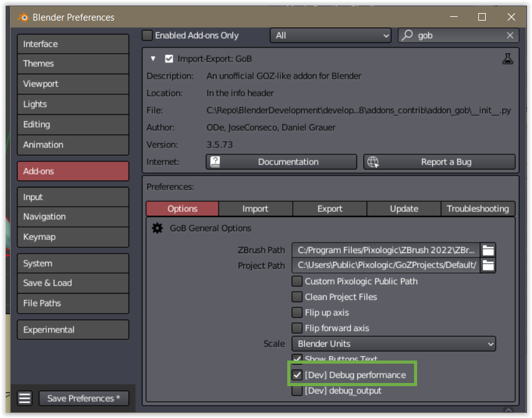The height and width of the screenshot is (418, 532).
Task: Click the Blender logo icon in title bar
Action: (x=23, y=17)
